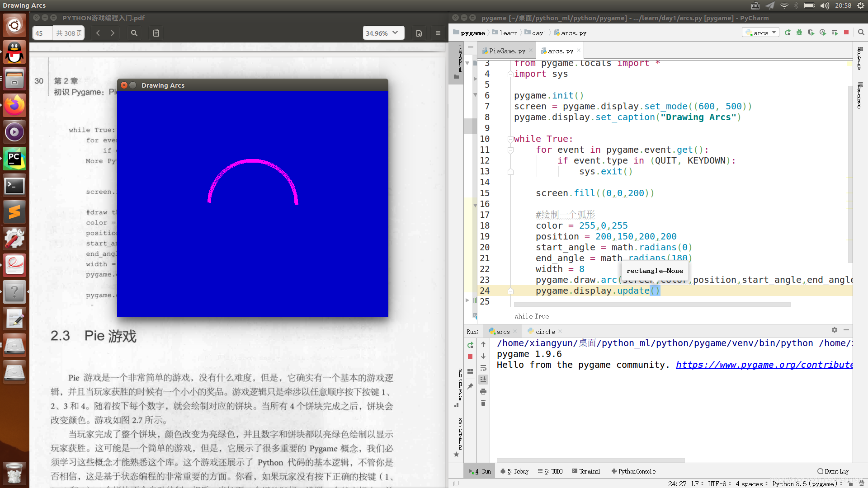Viewport: 868px width, 488px height.
Task: Click the editor horizontal scrollbar
Action: pos(652,305)
